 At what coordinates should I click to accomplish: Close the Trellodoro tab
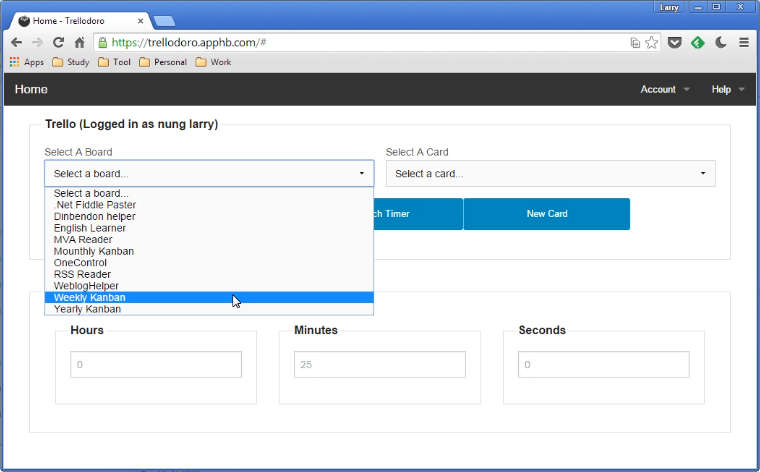point(140,21)
